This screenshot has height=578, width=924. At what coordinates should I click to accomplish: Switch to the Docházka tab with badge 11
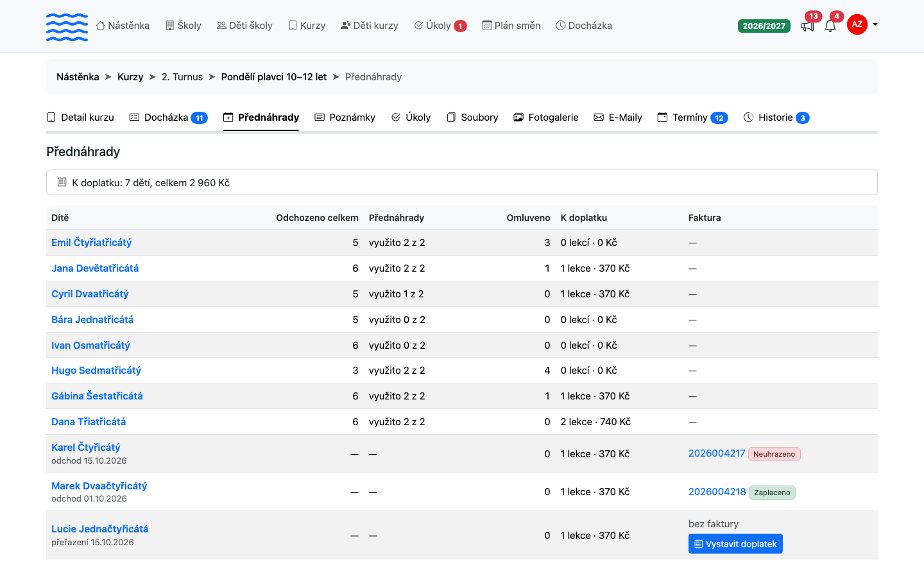169,118
